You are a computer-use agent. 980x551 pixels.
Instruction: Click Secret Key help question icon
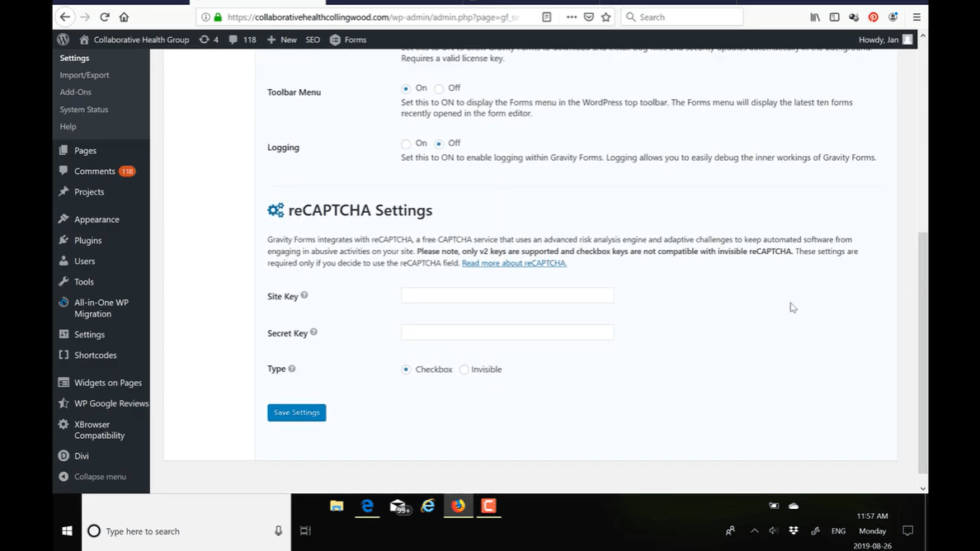point(314,332)
